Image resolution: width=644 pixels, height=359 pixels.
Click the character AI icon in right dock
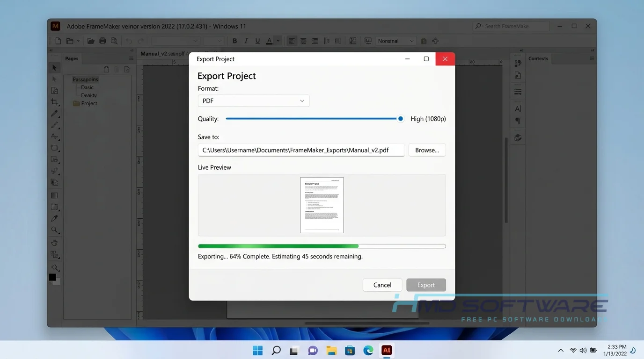tap(518, 108)
